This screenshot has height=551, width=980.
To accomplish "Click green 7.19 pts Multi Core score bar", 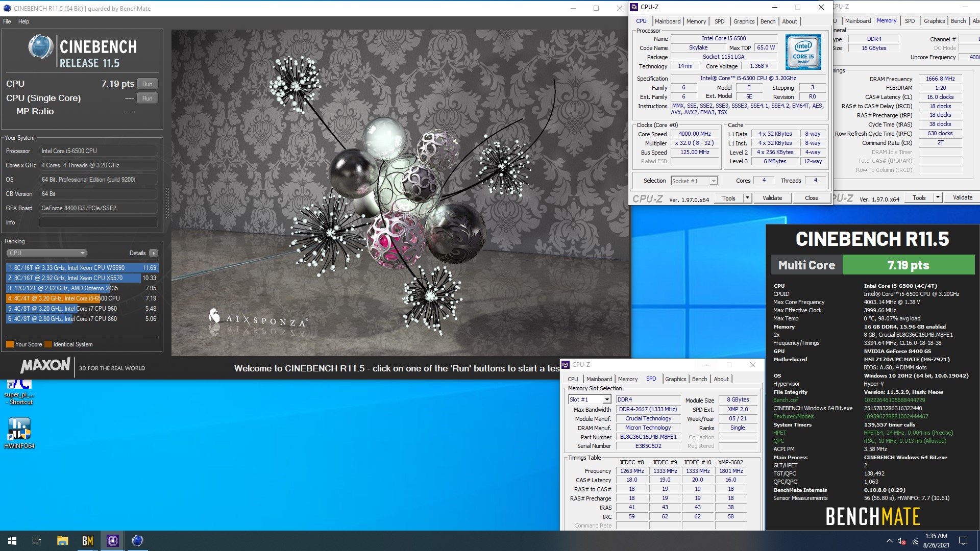I will point(908,265).
